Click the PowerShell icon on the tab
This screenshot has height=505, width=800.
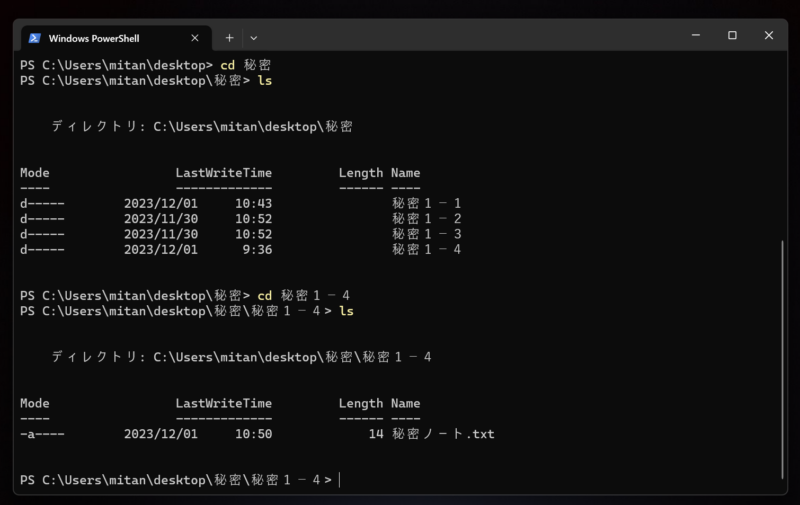coord(35,38)
